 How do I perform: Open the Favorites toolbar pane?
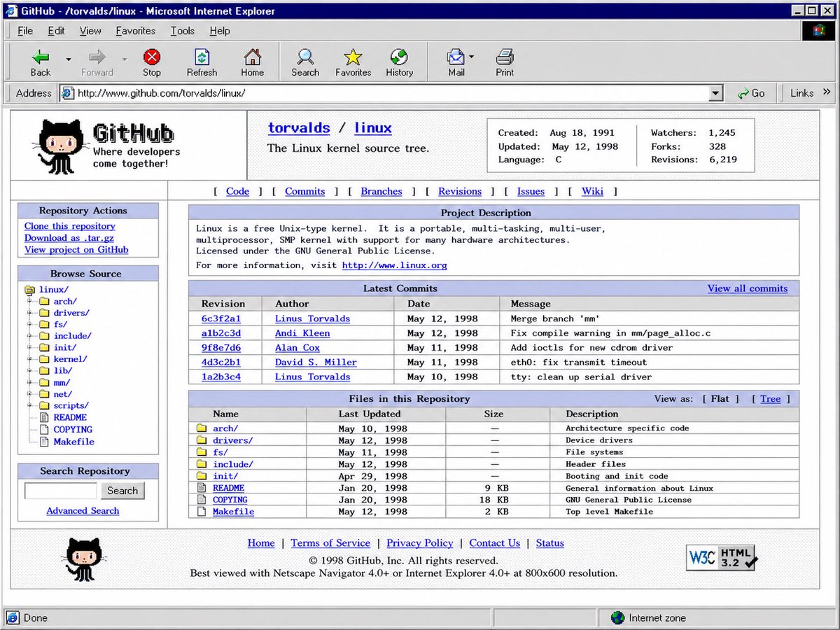[x=353, y=62]
